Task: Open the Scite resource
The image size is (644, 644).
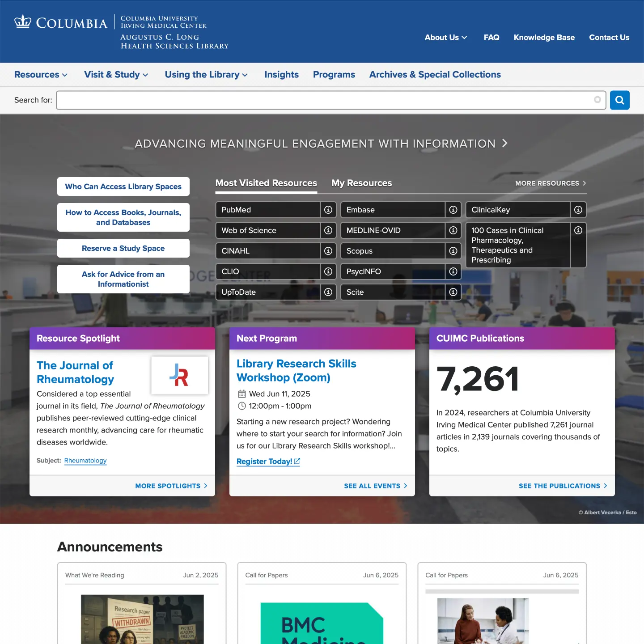Action: point(393,292)
